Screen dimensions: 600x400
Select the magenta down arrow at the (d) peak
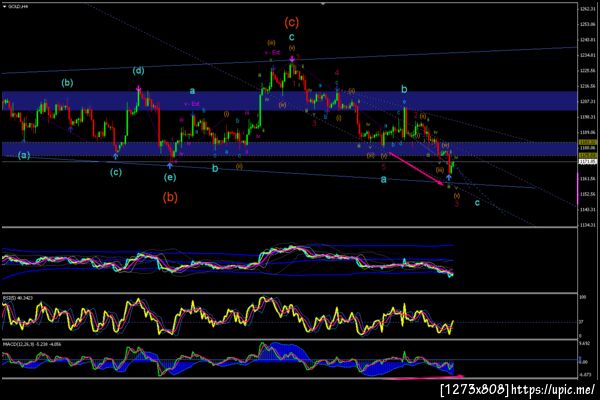pos(139,88)
